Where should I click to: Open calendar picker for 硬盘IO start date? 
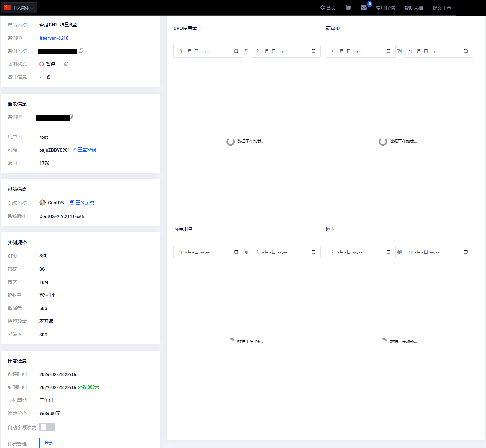pyautogui.click(x=388, y=51)
